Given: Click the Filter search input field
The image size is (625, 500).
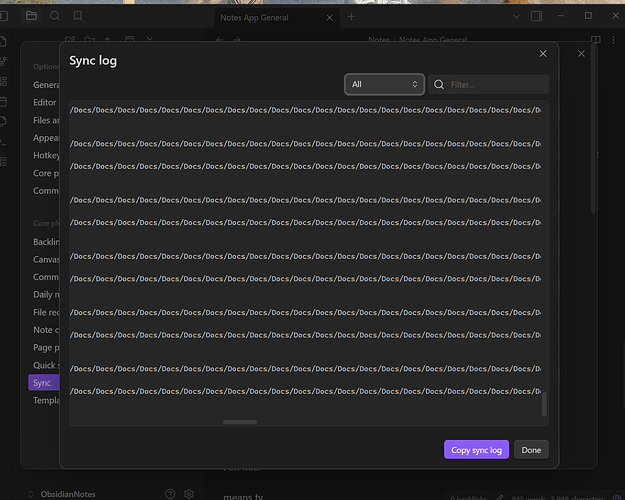Looking at the screenshot, I should 496,85.
